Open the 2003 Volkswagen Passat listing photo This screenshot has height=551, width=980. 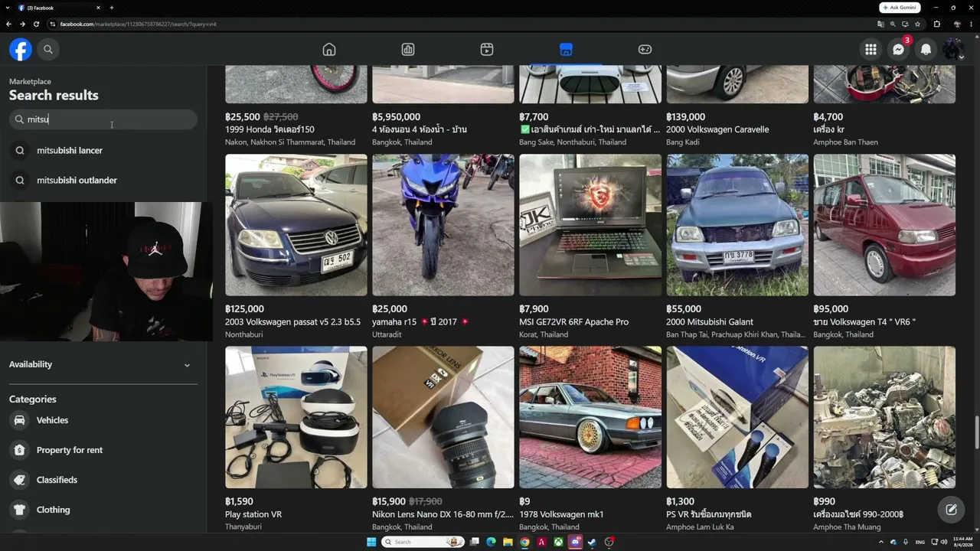coord(296,225)
